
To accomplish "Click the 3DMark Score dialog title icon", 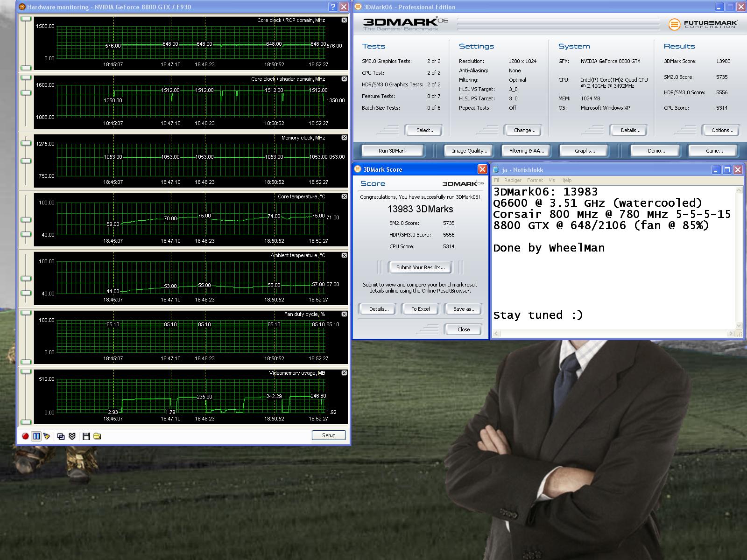I will 358,169.
